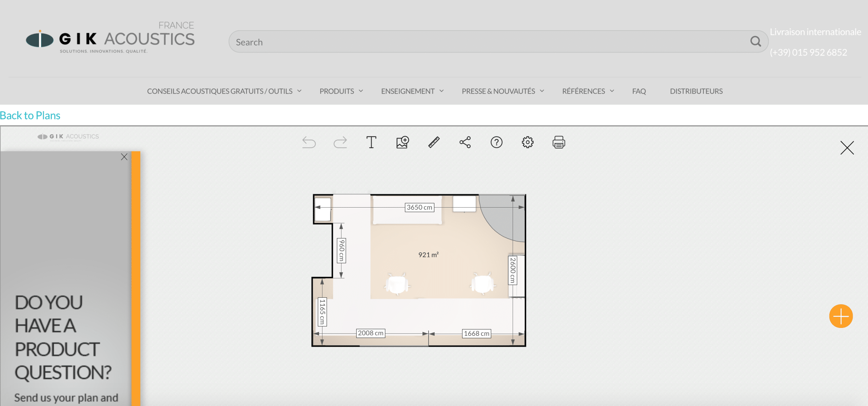
Task: Close the product question side panel
Action: (124, 157)
